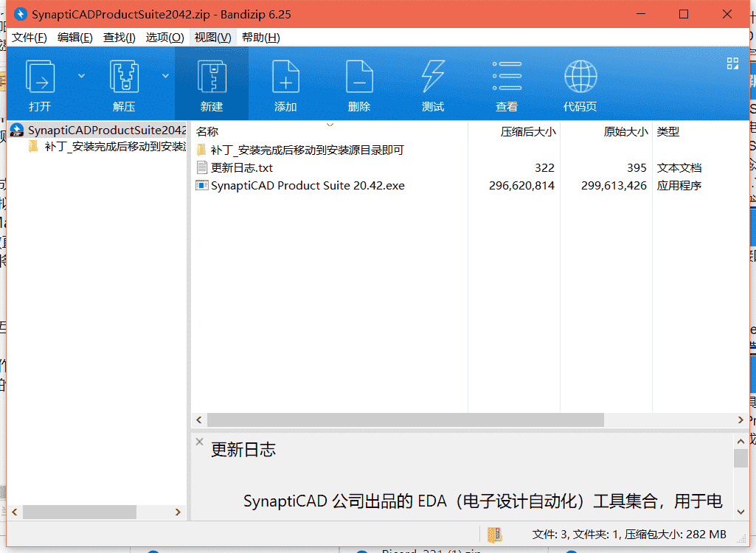Open the 视图(V) menu
Viewport: 756px width, 553px height.
(212, 38)
